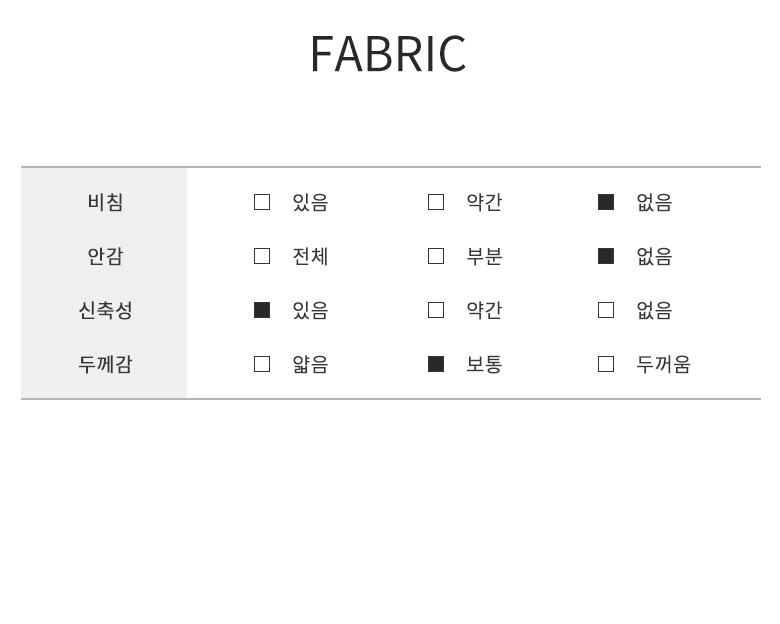This screenshot has height=624, width=780.
Task: Select the 안감 부분 checkbox
Action: tap(436, 256)
